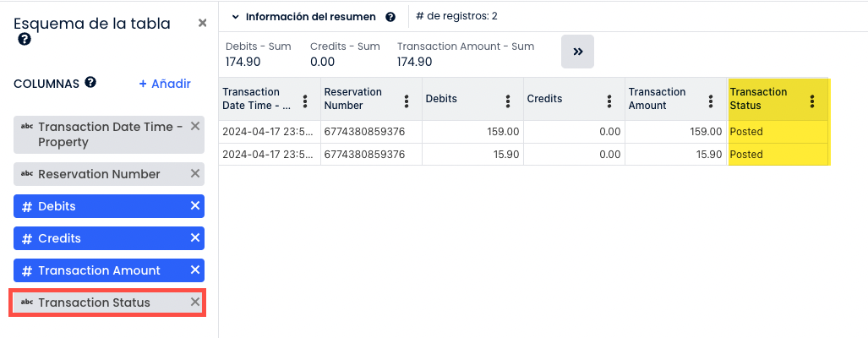
Task: Remove the Credits column chip
Action: tap(195, 237)
